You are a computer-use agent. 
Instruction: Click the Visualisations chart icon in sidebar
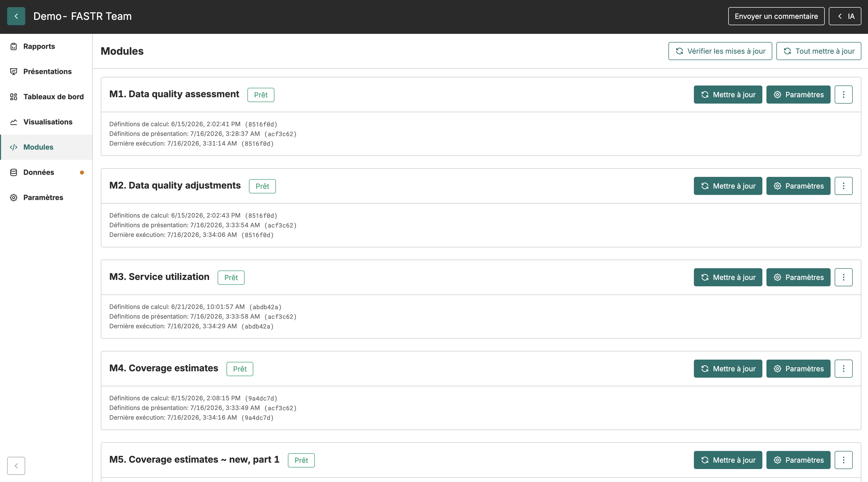(x=13, y=122)
